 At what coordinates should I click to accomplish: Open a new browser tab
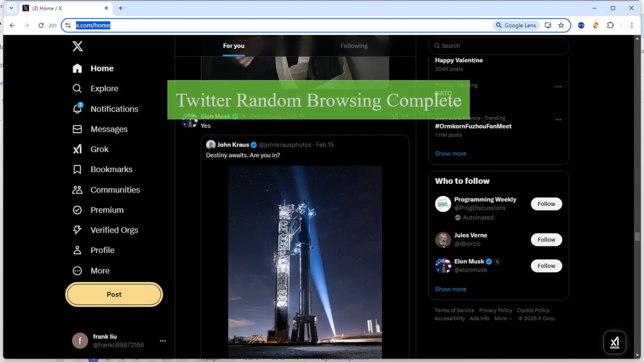tap(121, 8)
